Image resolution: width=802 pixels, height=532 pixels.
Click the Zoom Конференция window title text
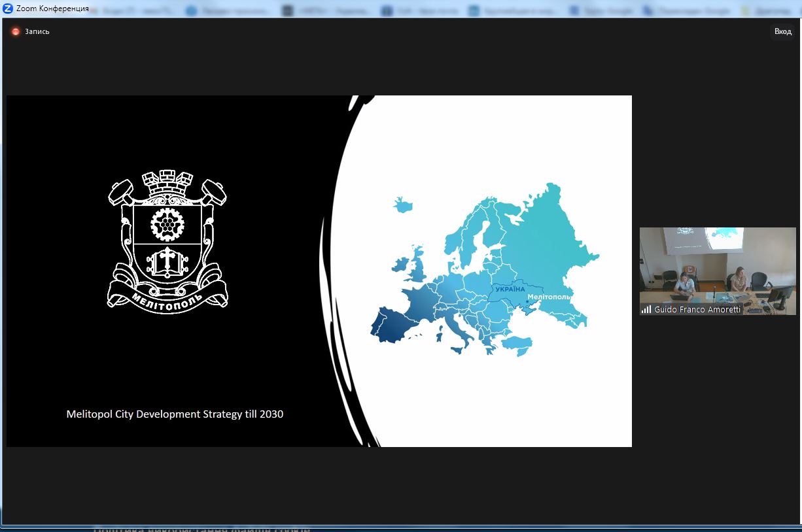[x=52, y=8]
